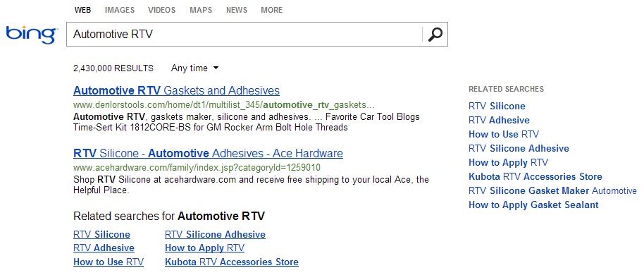Select Kubota RTV Accessories Store in sidebar
Image resolution: width=644 pixels, height=280 pixels.
pyautogui.click(x=535, y=177)
